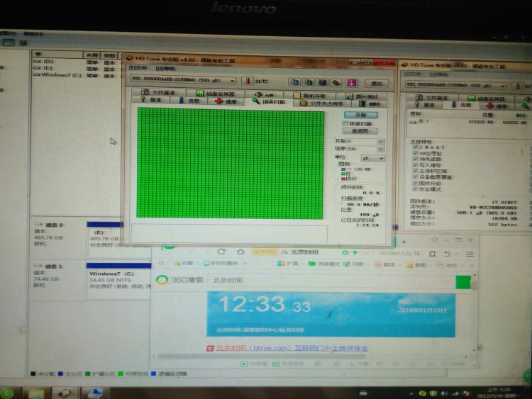Click the browser home icon

point(240,252)
